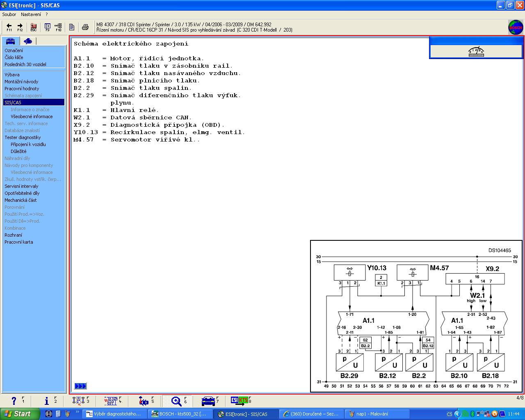Click the 'Schéma elektrického zapojení' heading
The height and width of the screenshot is (420, 525).
pyautogui.click(x=131, y=44)
